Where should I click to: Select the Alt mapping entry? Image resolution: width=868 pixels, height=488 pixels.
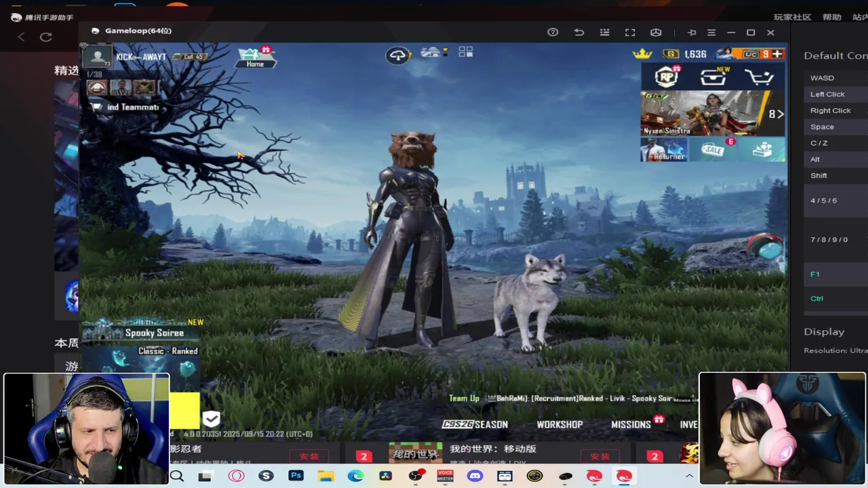click(835, 159)
